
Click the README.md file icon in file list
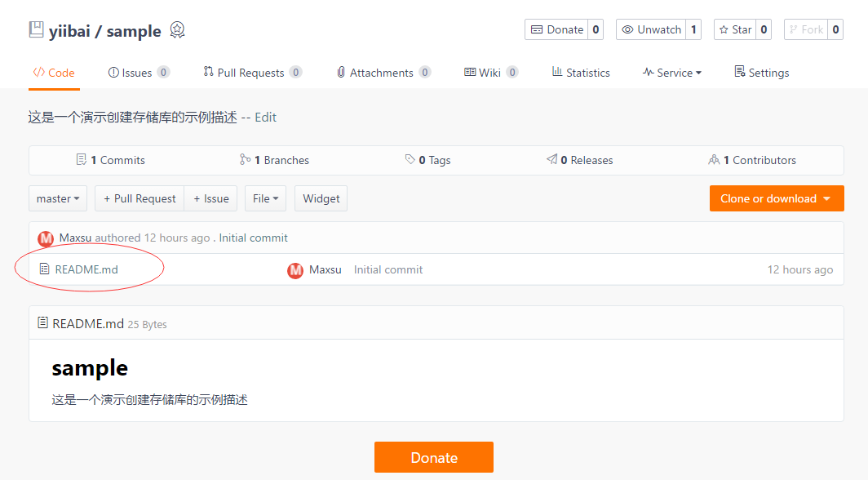(45, 269)
